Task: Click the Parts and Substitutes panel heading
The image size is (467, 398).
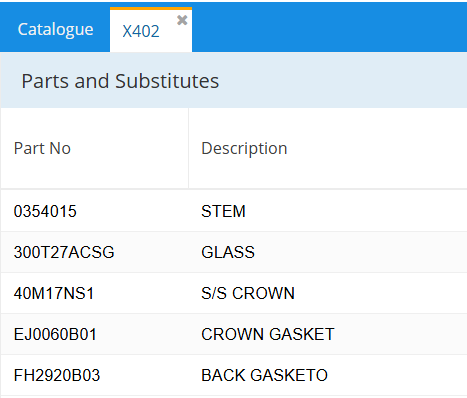Action: [x=120, y=81]
